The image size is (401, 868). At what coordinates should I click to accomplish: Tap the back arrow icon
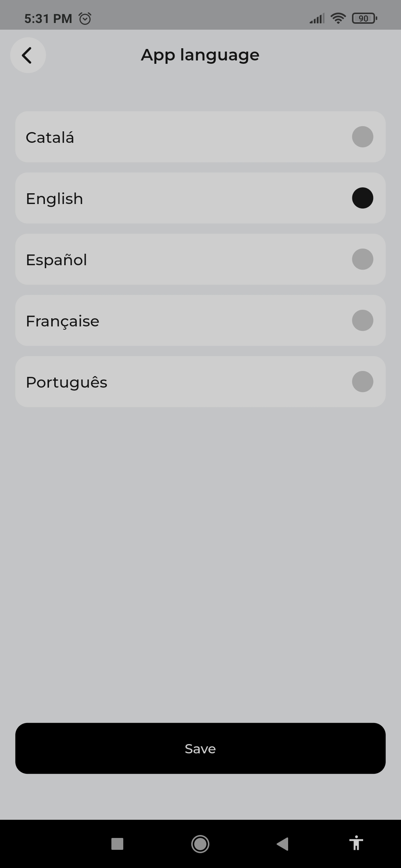[28, 55]
